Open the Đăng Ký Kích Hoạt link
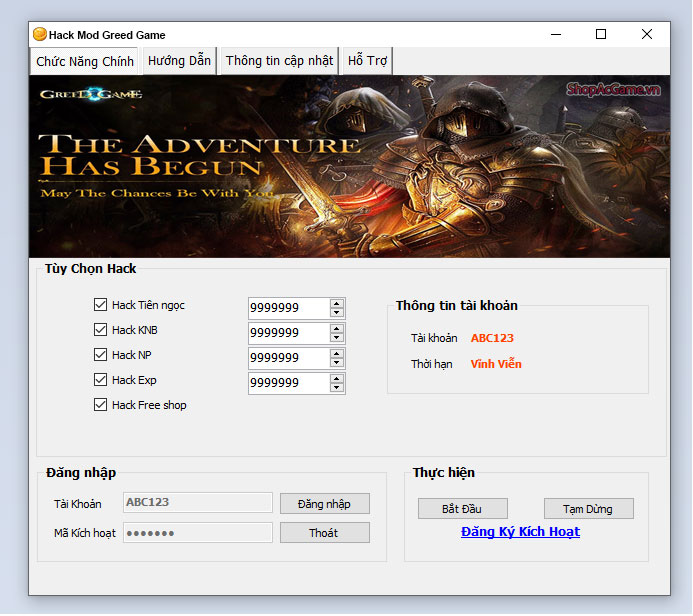 (520, 532)
